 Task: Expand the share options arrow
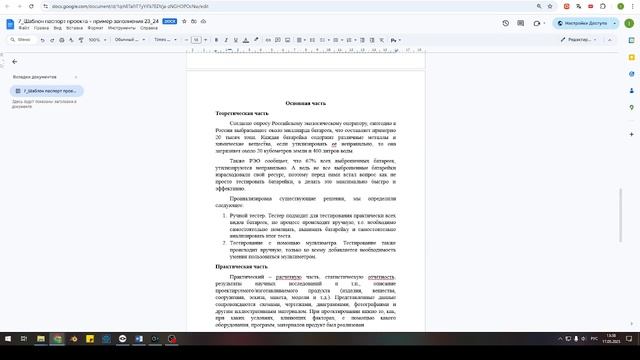pos(615,23)
